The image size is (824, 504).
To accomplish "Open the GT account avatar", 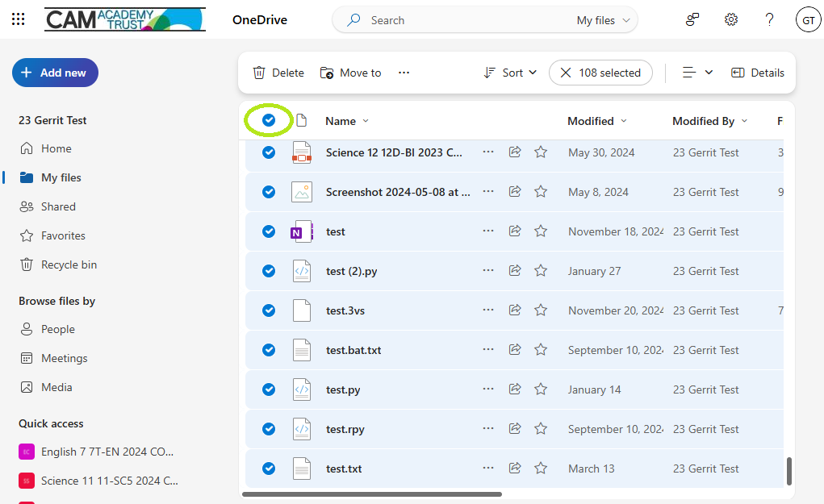I will tap(808, 20).
